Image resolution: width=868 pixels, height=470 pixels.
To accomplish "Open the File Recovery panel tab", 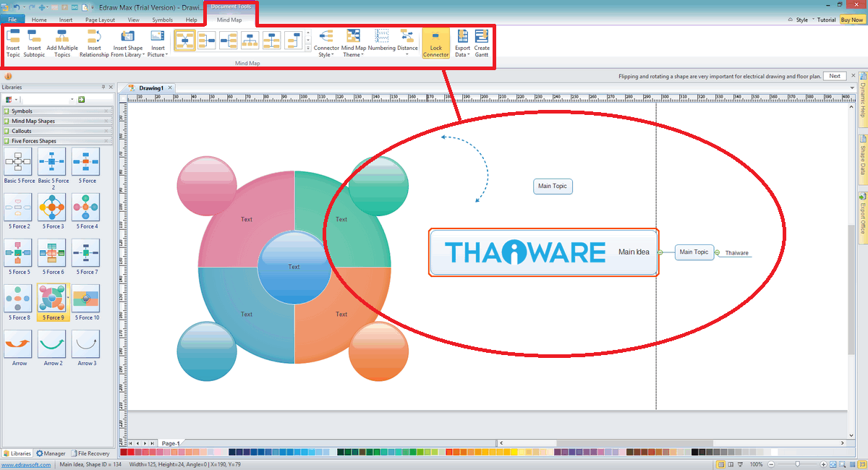I will [x=90, y=453].
